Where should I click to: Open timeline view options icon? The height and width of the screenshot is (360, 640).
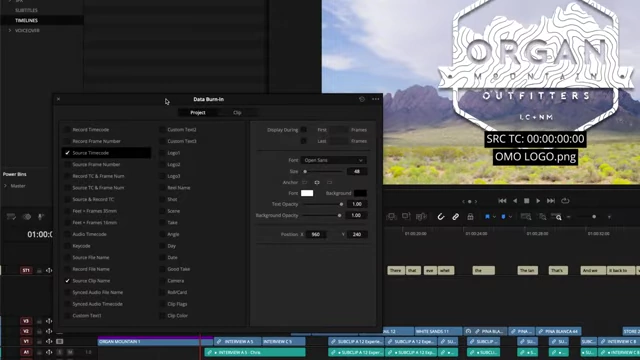click(11, 217)
